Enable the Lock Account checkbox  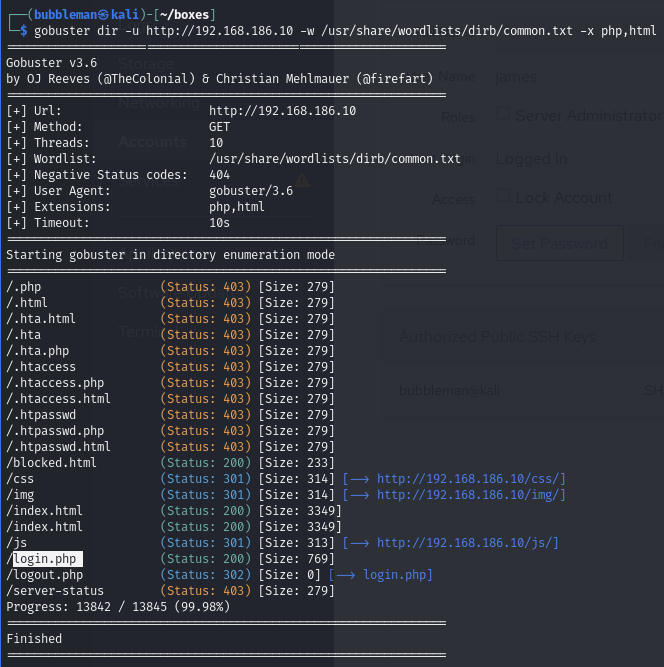[x=503, y=197]
